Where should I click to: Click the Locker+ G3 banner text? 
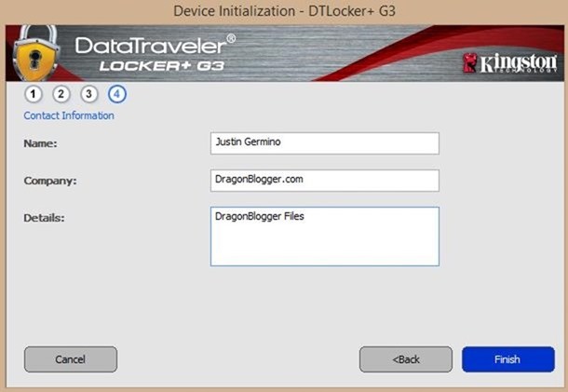click(162, 66)
